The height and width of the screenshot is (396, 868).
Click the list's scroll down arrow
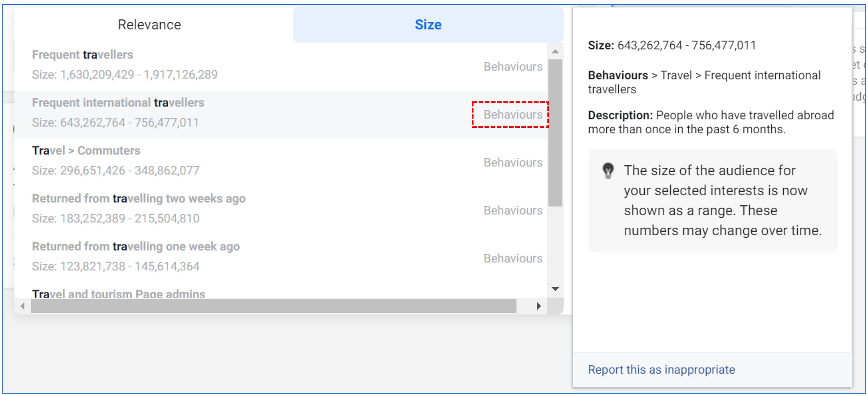(x=555, y=289)
